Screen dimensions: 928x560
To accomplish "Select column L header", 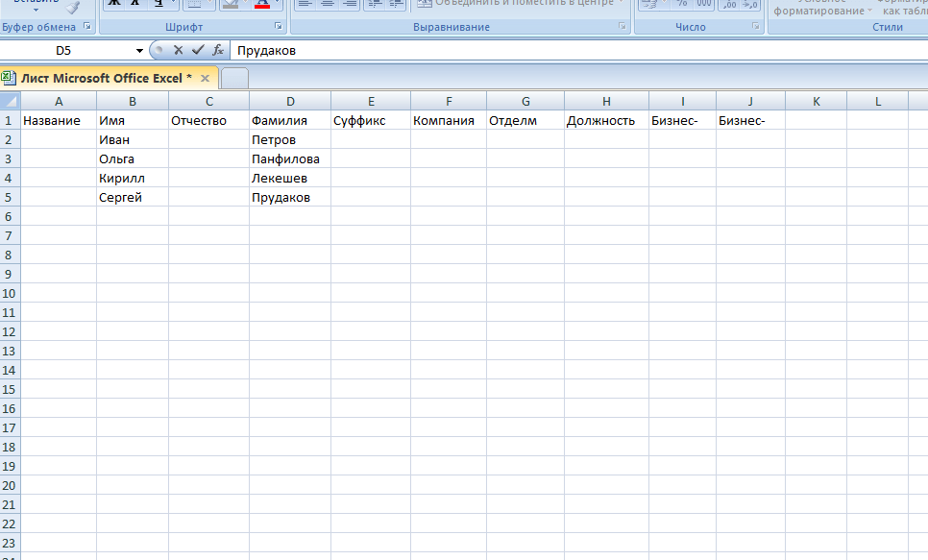I will [878, 101].
